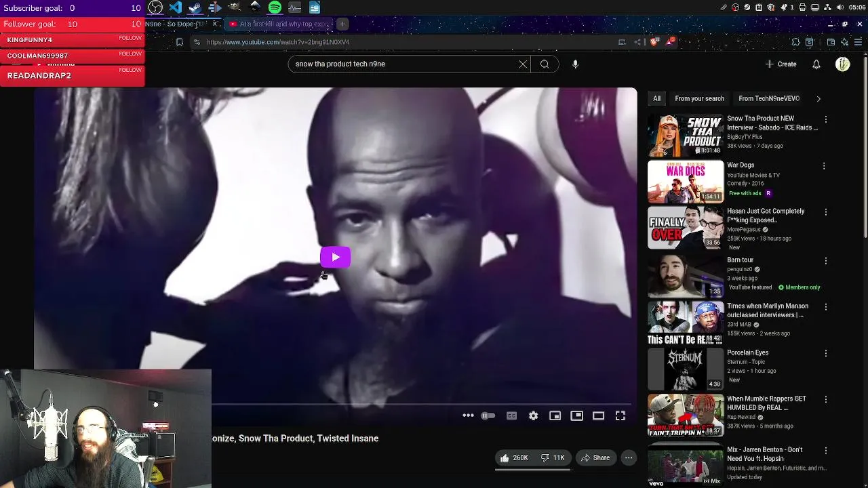Viewport: 868px width, 488px height.
Task: Click the browser address bar URL
Action: (x=278, y=42)
